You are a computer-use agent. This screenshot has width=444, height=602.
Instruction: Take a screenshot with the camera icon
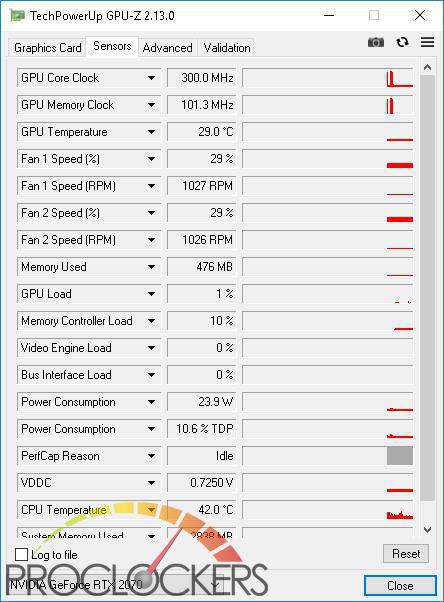[376, 42]
